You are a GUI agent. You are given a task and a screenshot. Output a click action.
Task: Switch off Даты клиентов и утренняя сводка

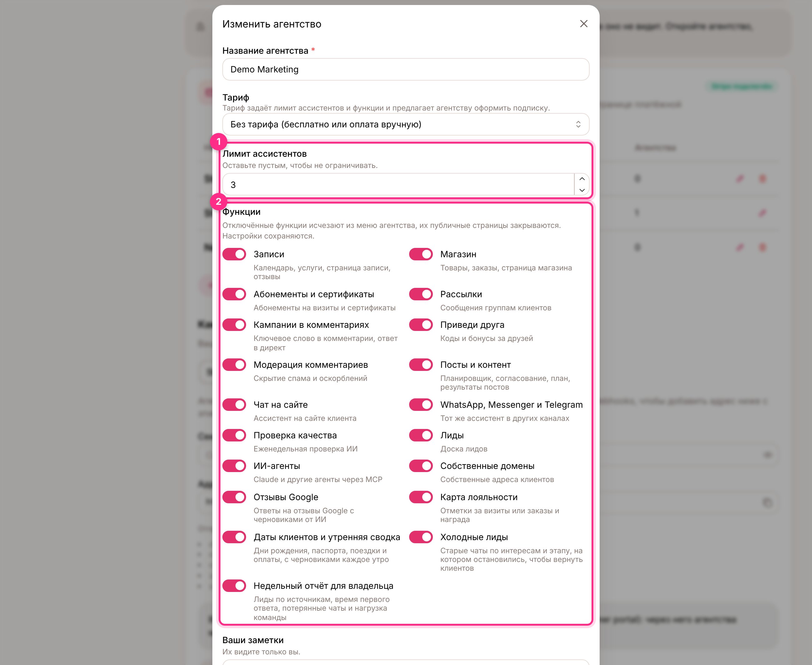tap(234, 537)
